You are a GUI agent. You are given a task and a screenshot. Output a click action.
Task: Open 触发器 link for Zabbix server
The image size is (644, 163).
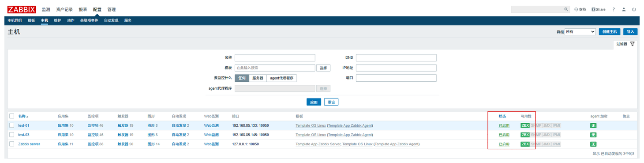tap(123, 144)
